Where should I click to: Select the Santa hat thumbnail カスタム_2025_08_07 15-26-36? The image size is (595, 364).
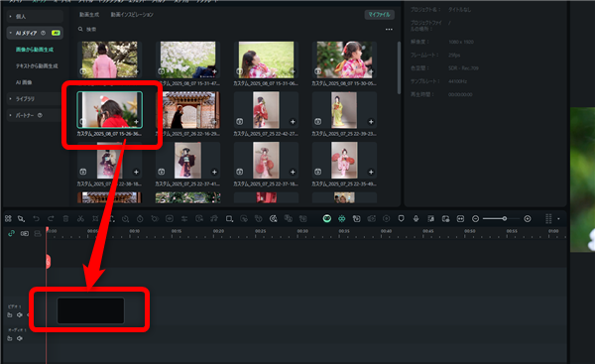(x=110, y=110)
